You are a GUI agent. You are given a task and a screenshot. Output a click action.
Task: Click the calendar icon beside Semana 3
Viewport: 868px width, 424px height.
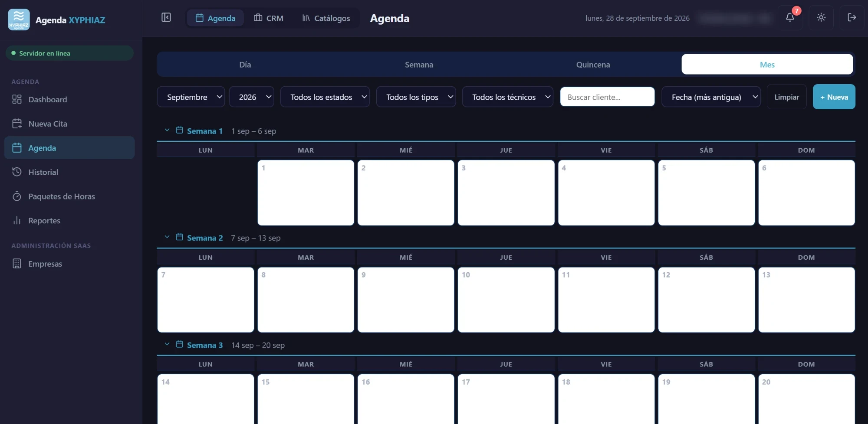click(x=179, y=344)
